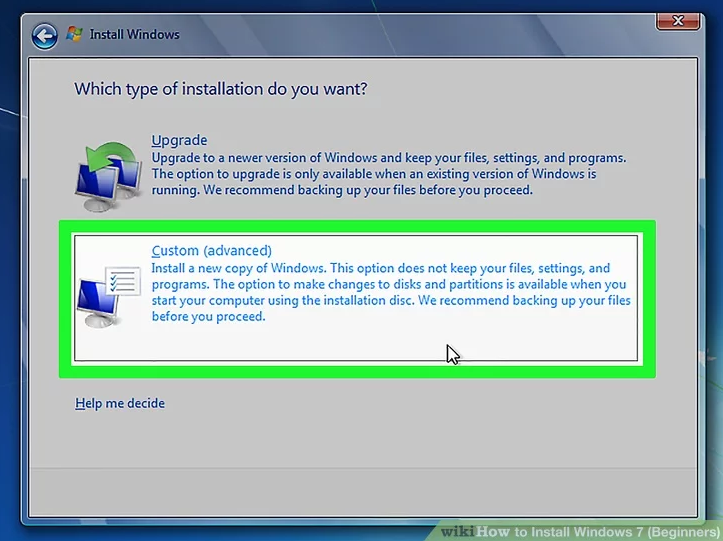Click the Install Windows title text
Screen dimensions: 723x541
pyautogui.click(x=135, y=35)
